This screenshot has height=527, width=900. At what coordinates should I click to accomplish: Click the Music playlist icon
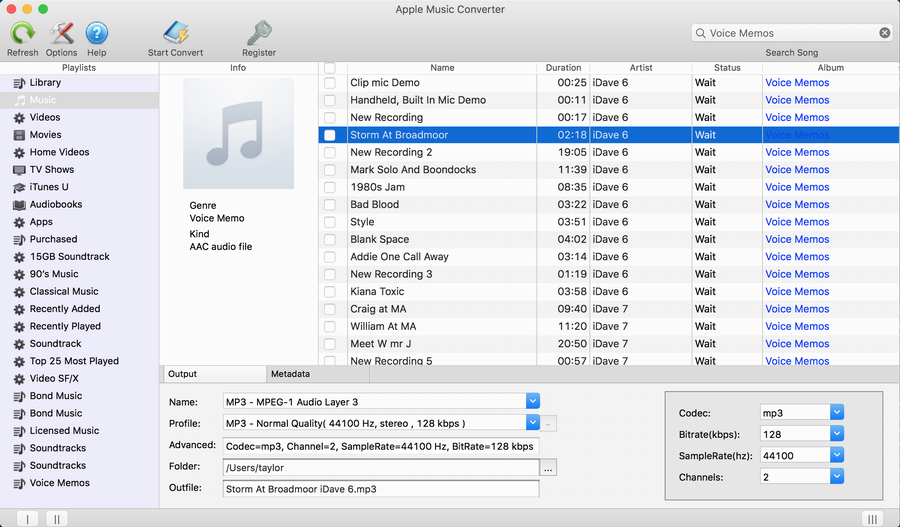point(20,100)
